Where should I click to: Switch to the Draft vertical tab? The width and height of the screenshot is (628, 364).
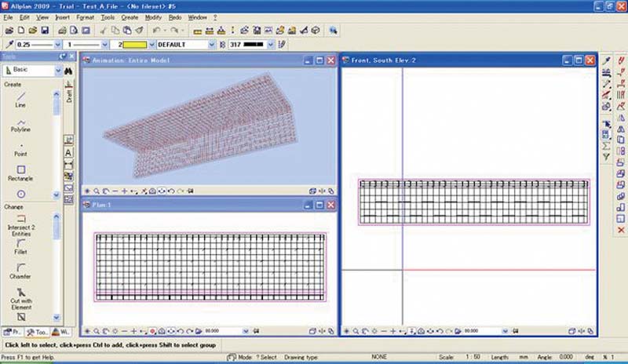click(x=69, y=96)
